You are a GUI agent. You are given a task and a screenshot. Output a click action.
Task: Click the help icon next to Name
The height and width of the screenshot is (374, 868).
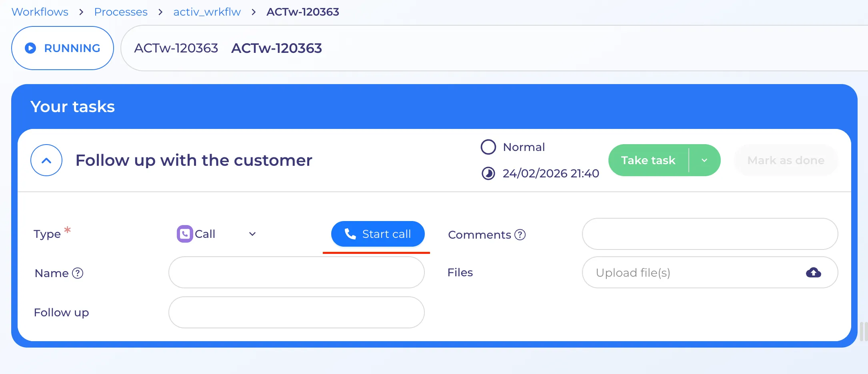(78, 273)
